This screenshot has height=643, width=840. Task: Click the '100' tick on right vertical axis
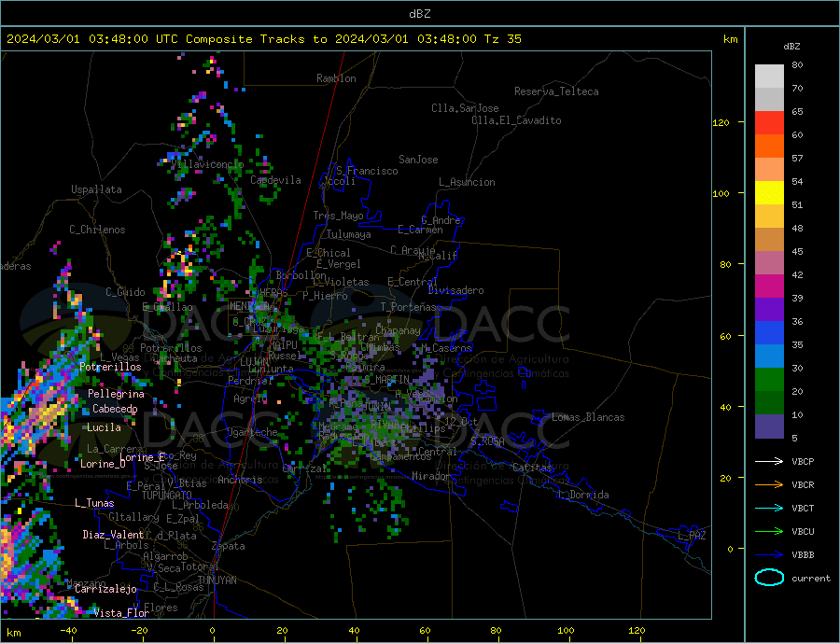(x=721, y=193)
